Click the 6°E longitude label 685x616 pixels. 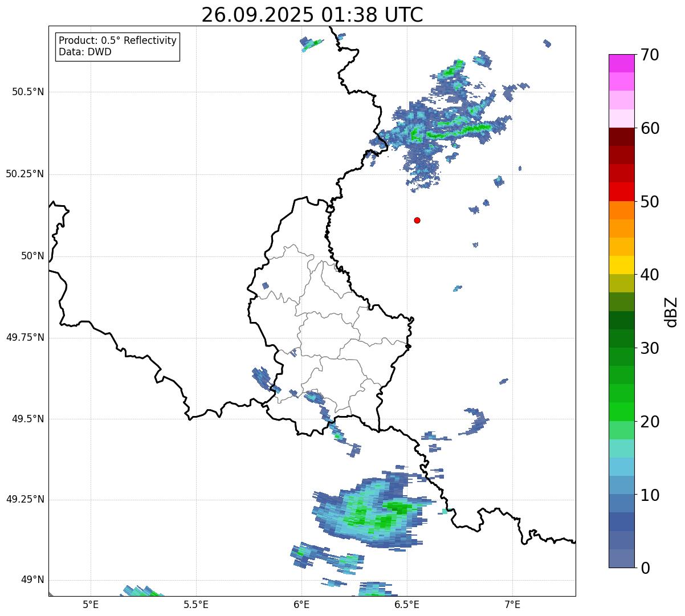point(301,605)
